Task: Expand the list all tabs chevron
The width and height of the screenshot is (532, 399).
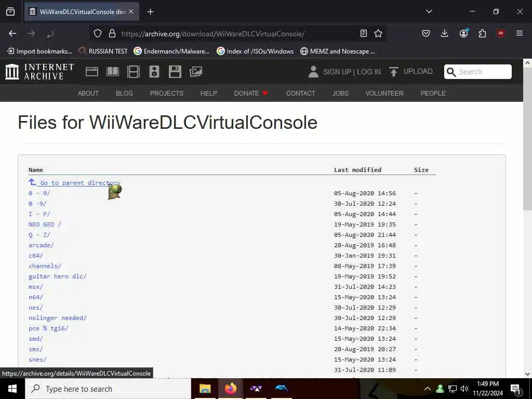Action: (x=429, y=11)
